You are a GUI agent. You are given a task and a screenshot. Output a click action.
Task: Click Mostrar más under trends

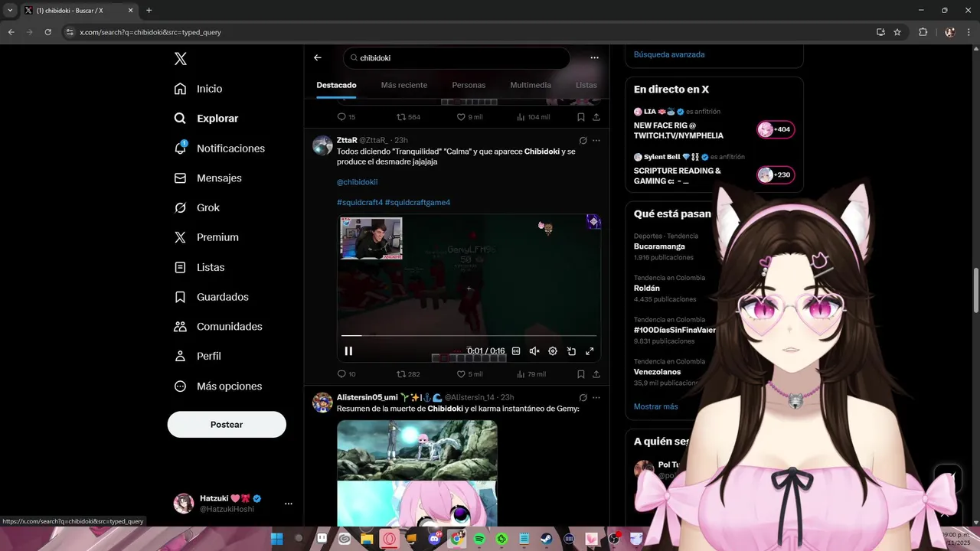(x=656, y=406)
